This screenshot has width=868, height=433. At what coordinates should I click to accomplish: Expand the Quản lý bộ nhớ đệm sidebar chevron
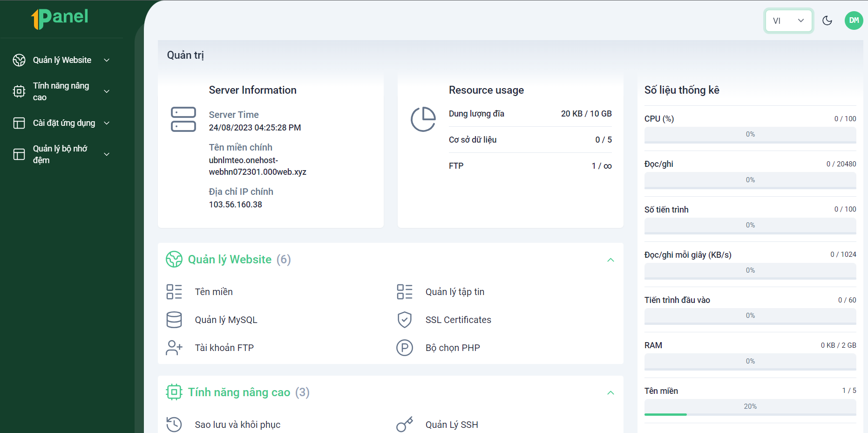[x=107, y=154]
